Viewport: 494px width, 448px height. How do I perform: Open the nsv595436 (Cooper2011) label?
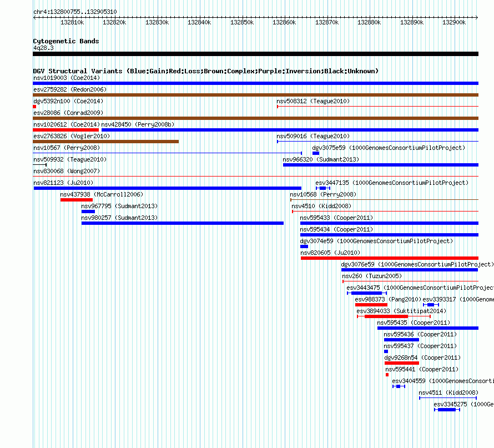420,334
